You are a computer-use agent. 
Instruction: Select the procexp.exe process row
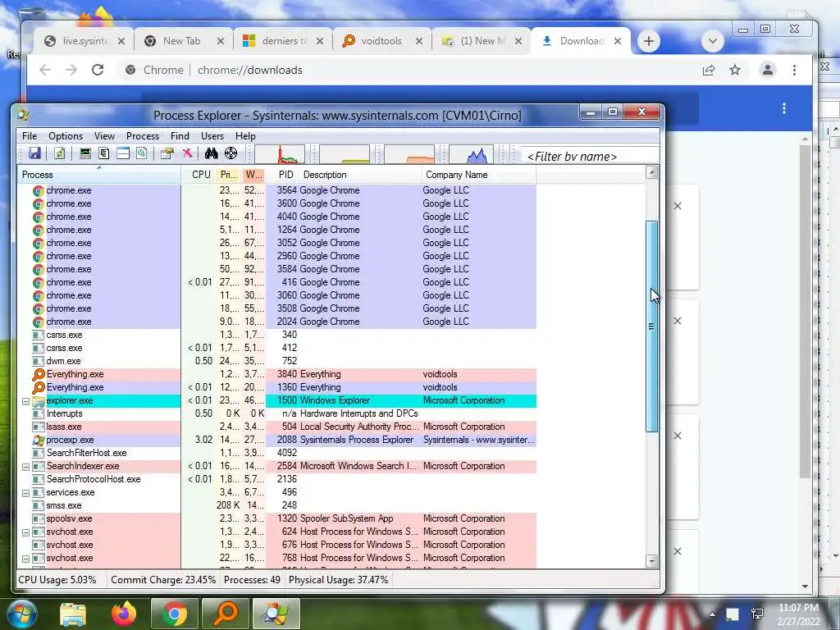tap(277, 440)
